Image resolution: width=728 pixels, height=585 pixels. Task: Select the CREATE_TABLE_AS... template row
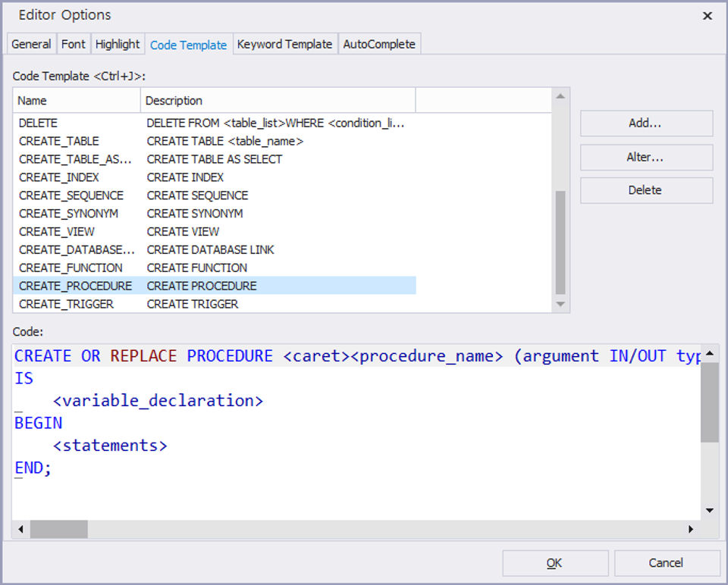[215, 159]
